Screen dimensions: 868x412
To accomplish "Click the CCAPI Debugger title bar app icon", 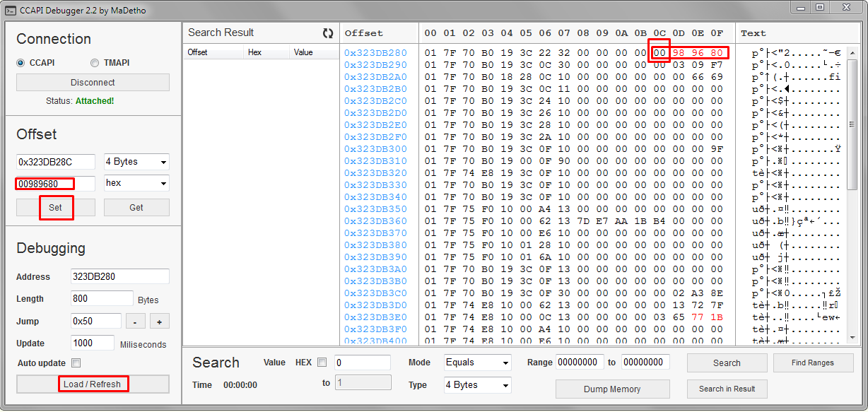I will 11,10.
